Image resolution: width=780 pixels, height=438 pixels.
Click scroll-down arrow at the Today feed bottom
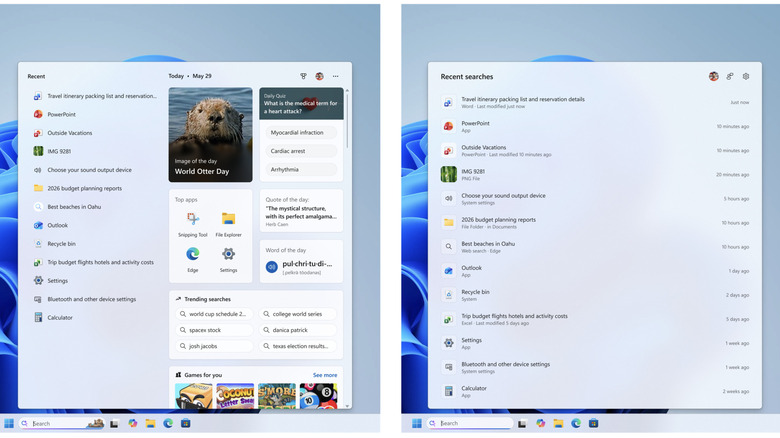coord(347,406)
